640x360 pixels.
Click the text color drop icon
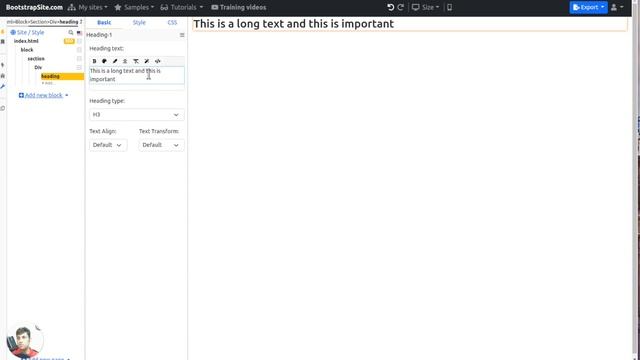pyautogui.click(x=104, y=61)
